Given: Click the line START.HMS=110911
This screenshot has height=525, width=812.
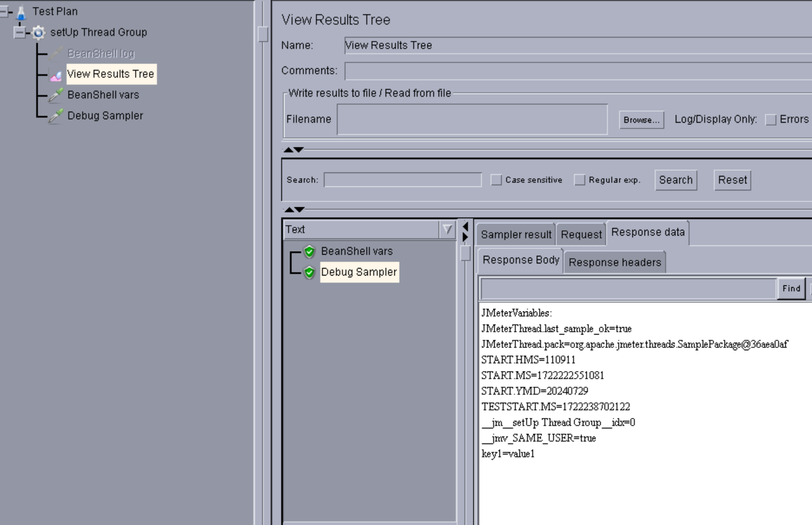Looking at the screenshot, I should coord(528,360).
